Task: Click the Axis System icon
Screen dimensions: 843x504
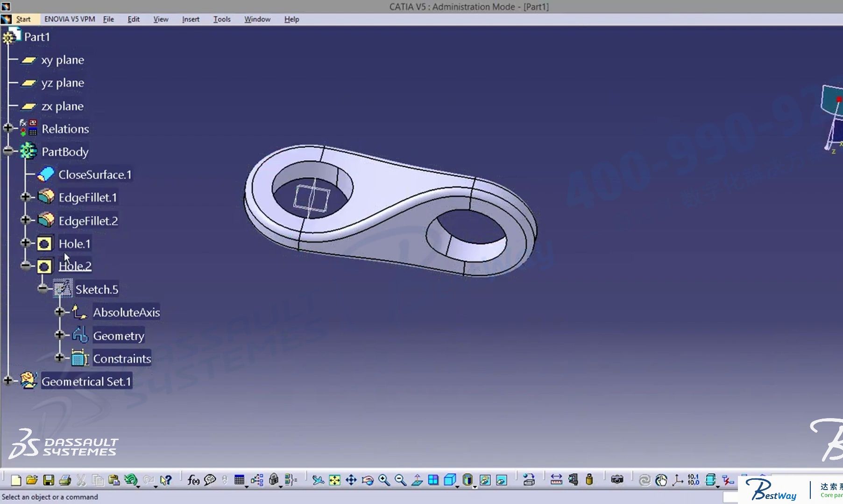Action: point(678,480)
